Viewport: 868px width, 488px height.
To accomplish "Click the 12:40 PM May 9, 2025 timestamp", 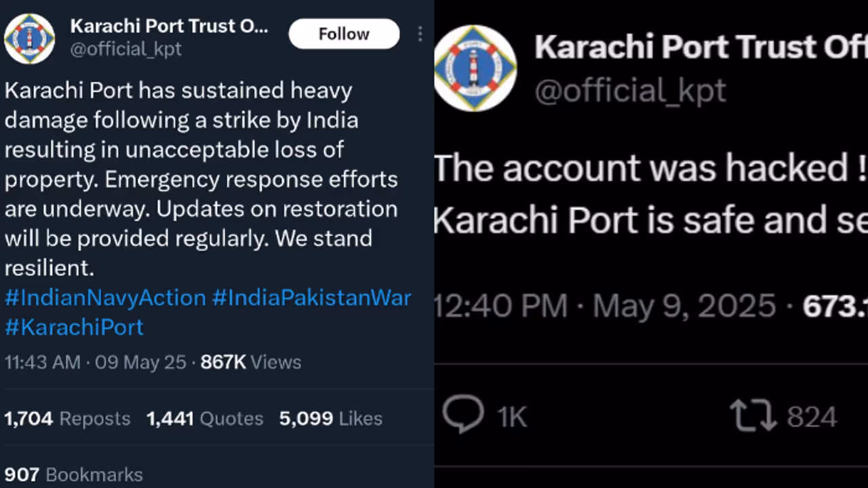I will pyautogui.click(x=605, y=306).
